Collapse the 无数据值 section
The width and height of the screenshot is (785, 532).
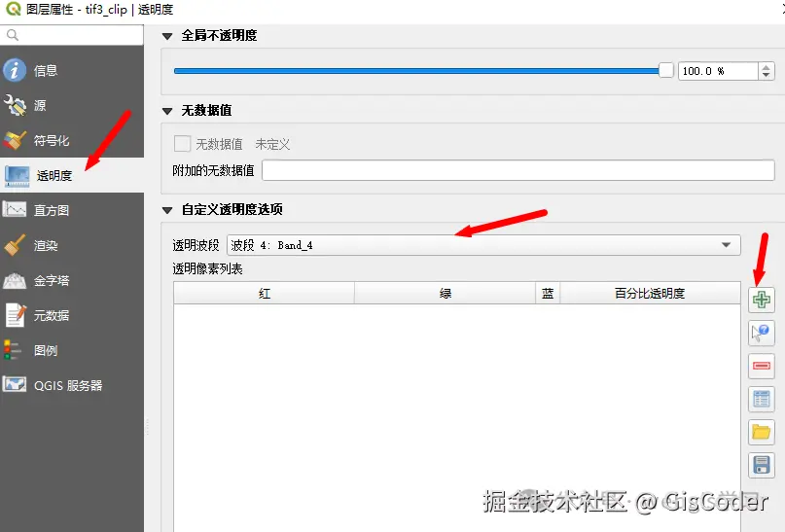tap(167, 111)
